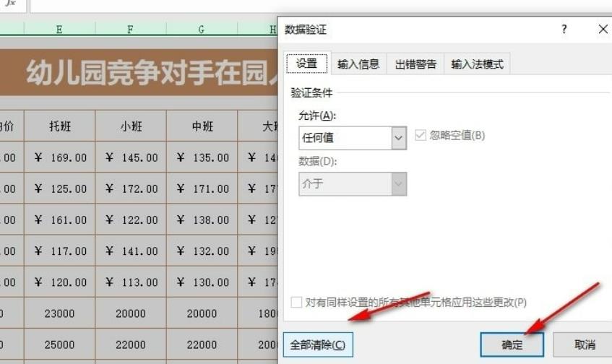
Task: Click the 取消 button
Action: (584, 344)
